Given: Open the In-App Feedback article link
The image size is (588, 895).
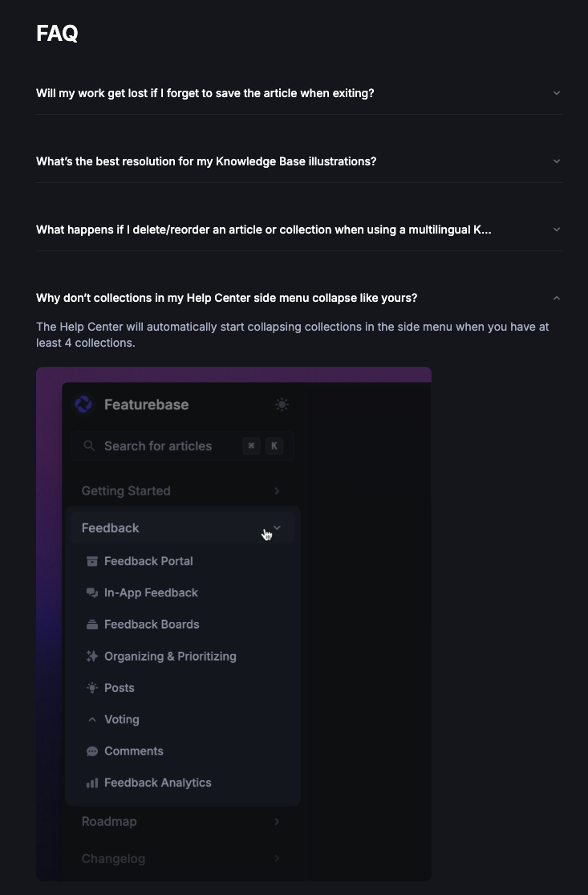Looking at the screenshot, I should [151, 592].
